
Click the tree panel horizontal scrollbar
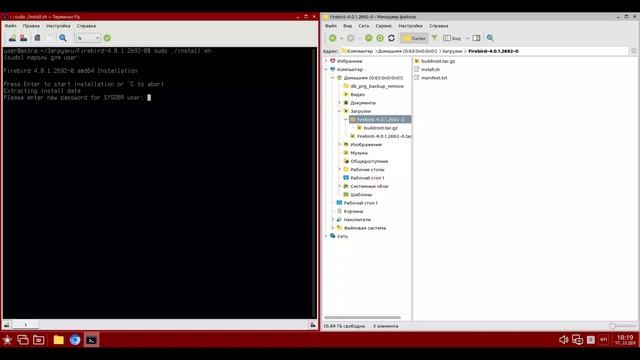[x=362, y=317]
